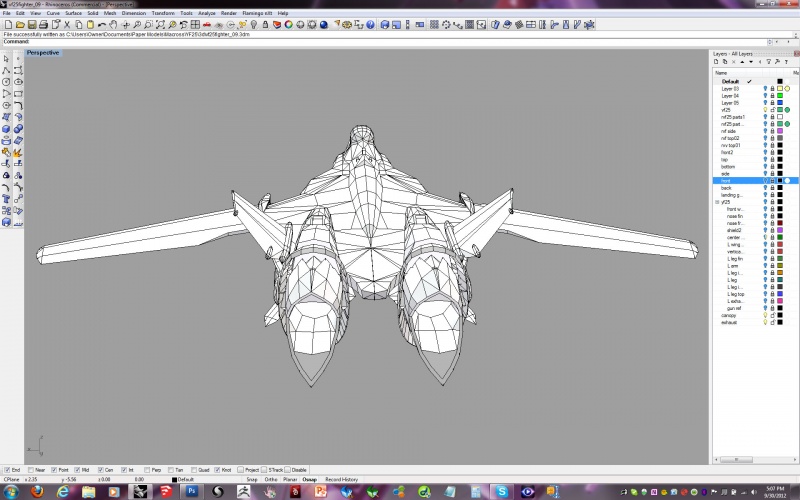The width and height of the screenshot is (800, 500).
Task: Toggle visibility bulb of Layer 03
Action: (765, 89)
